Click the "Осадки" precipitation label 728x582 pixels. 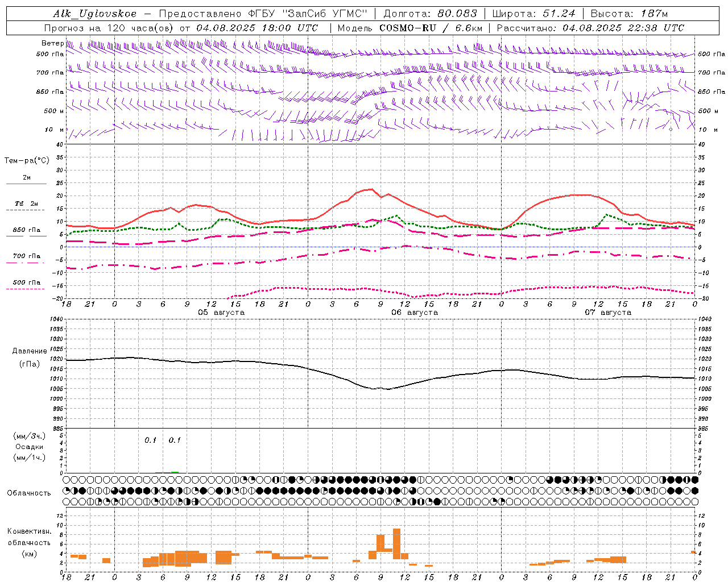(x=30, y=447)
